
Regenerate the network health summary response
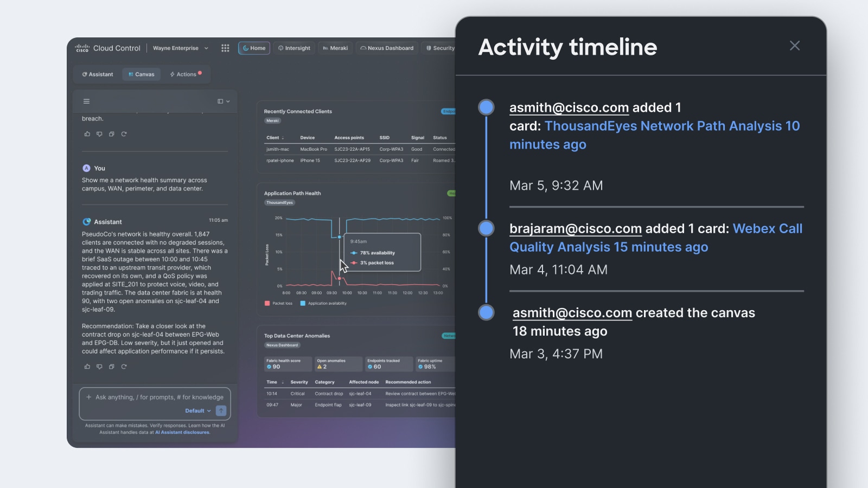(x=124, y=367)
